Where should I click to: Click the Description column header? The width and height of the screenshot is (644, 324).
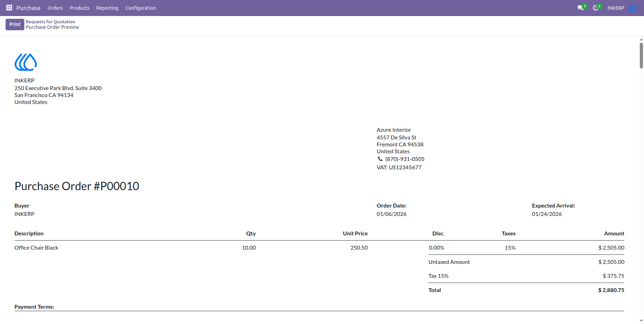coord(29,234)
